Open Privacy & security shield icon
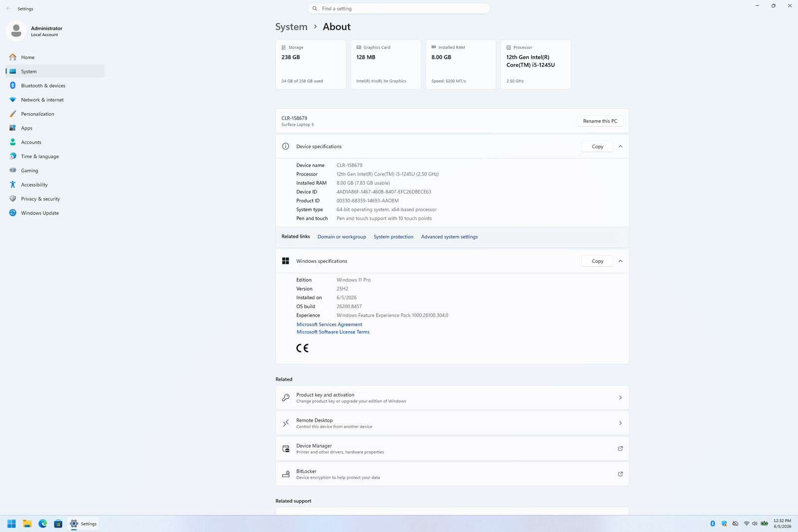This screenshot has width=798, height=532. pyautogui.click(x=12, y=198)
